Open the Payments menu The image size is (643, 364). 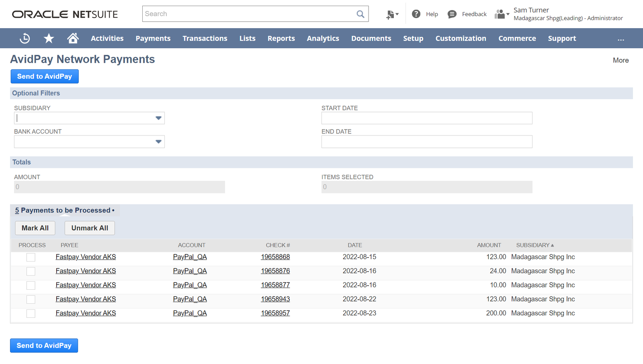153,38
